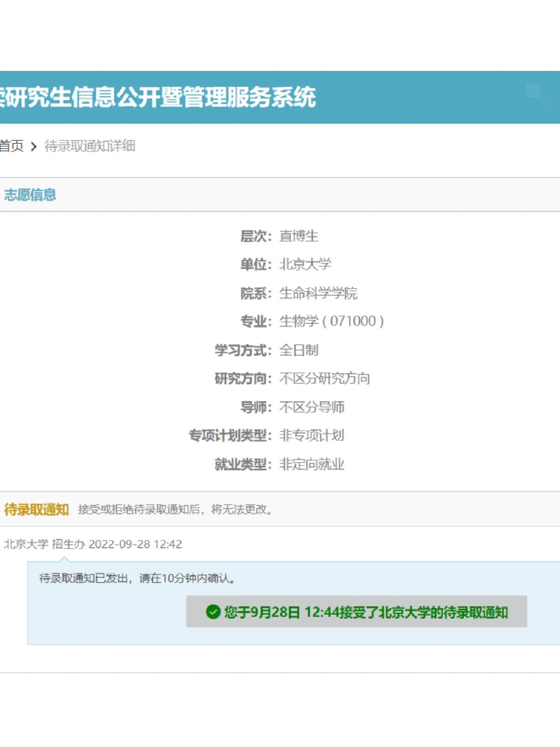Select the value 直博生 in 层次 row
560x747 pixels.
tap(299, 236)
